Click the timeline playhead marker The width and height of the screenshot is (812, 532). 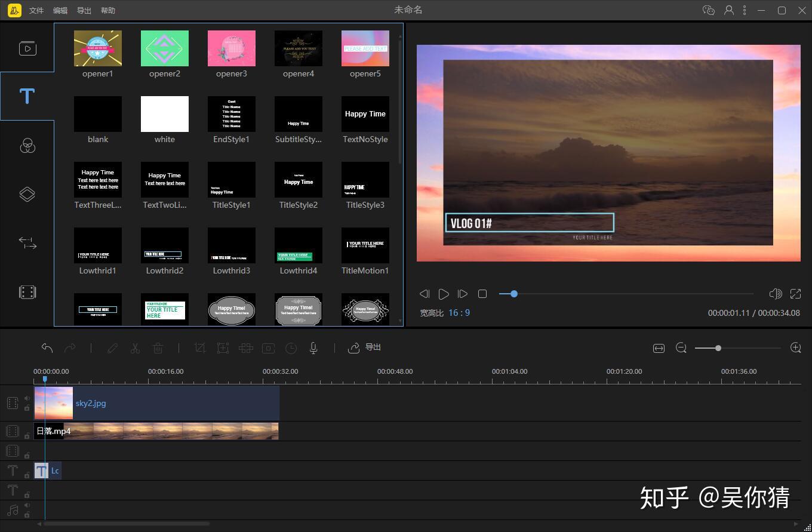pyautogui.click(x=45, y=379)
